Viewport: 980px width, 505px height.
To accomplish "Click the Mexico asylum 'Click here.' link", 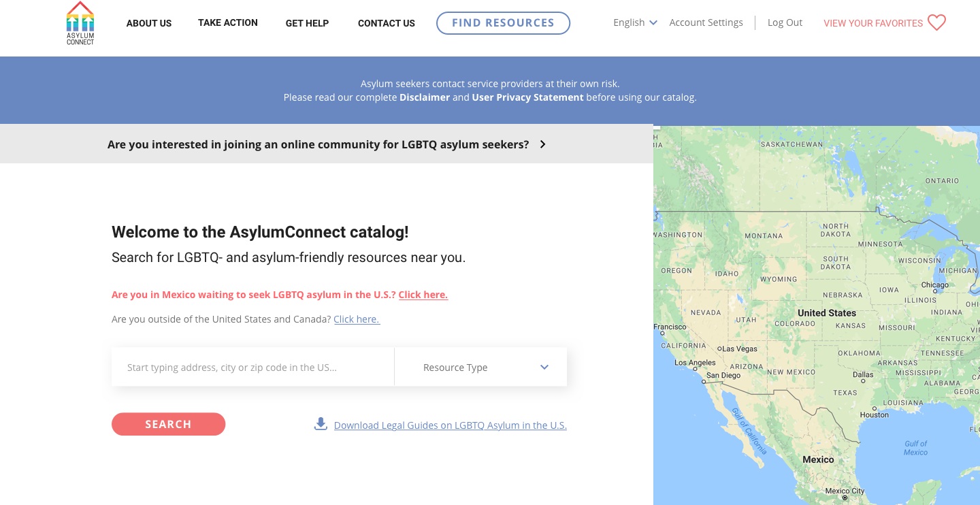I will coord(423,295).
